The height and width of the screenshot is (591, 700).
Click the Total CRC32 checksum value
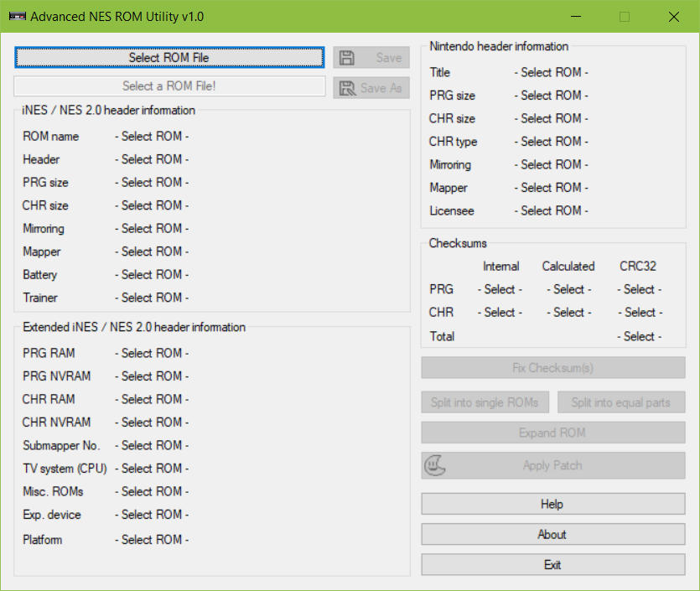tap(639, 336)
